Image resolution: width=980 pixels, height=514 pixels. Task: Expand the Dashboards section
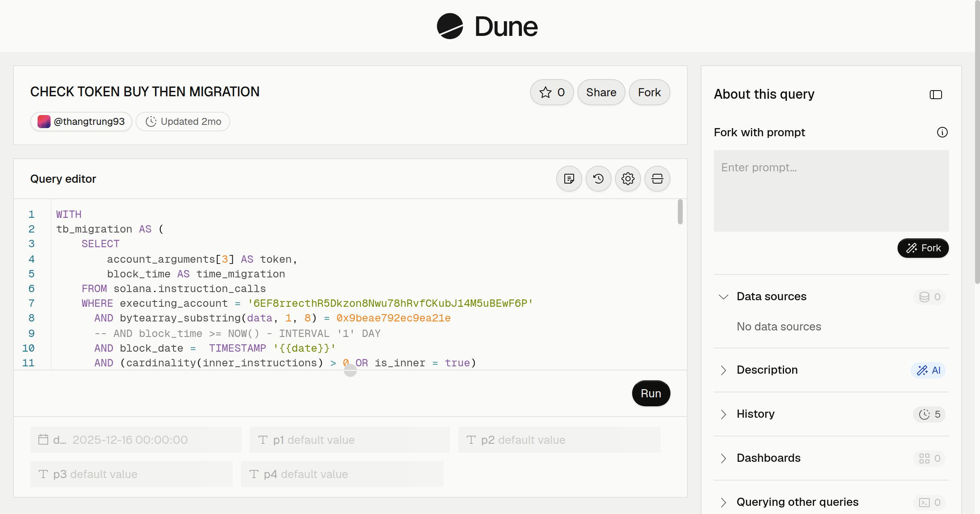click(x=723, y=458)
